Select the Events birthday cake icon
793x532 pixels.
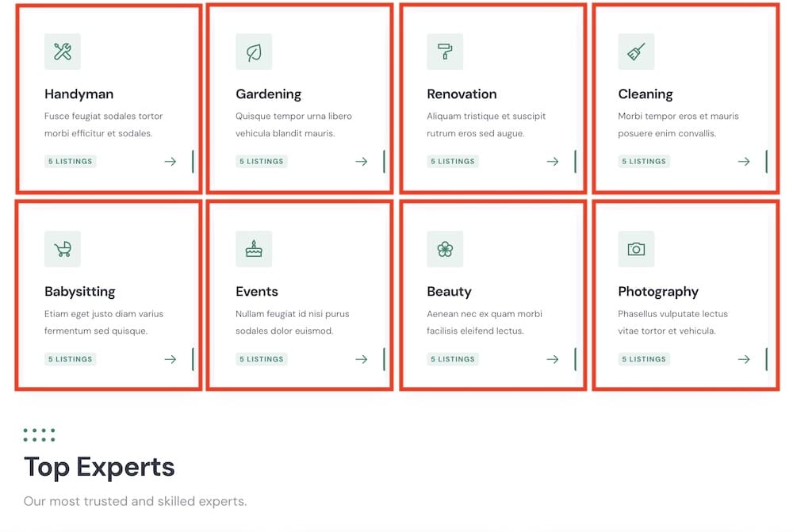click(x=254, y=249)
